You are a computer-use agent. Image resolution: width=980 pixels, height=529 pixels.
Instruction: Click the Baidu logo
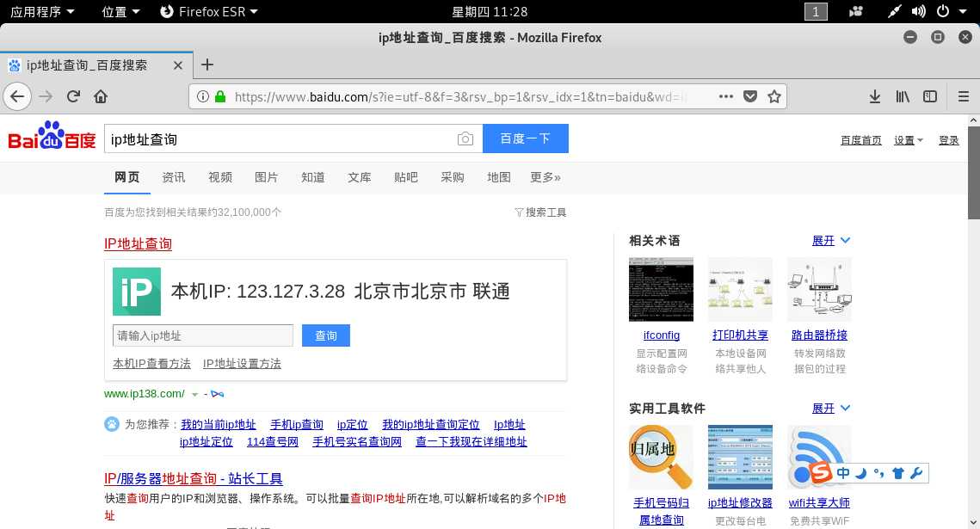52,136
